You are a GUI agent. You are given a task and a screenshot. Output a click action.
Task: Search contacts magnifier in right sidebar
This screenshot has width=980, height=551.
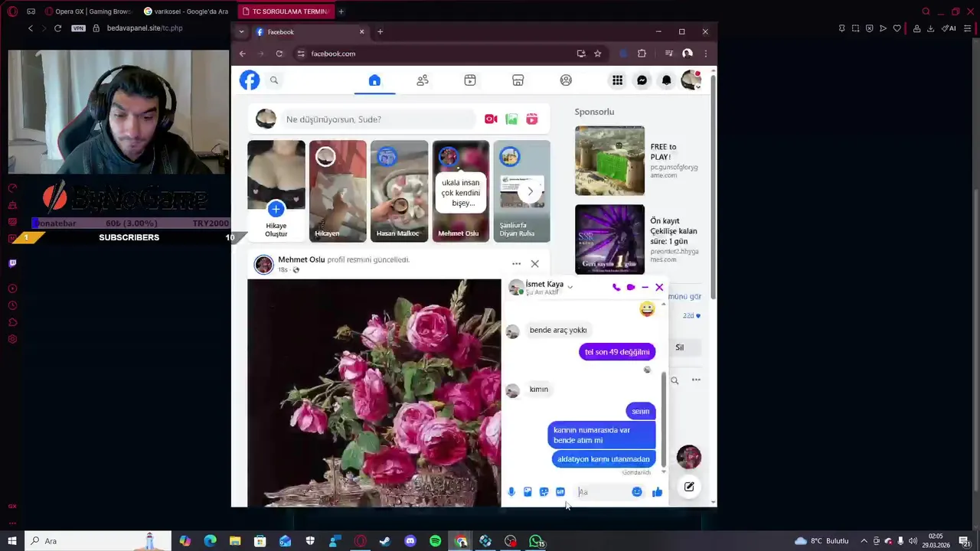point(675,380)
